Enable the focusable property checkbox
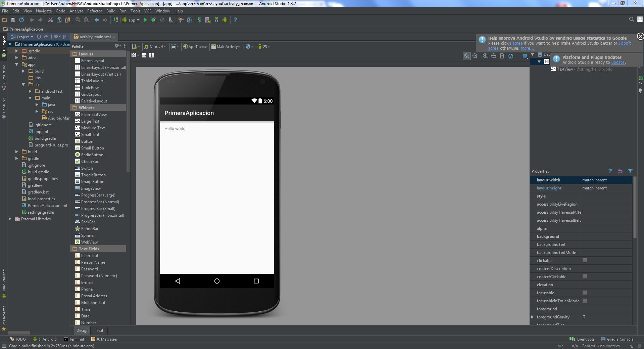The image size is (644, 349). 585,293
